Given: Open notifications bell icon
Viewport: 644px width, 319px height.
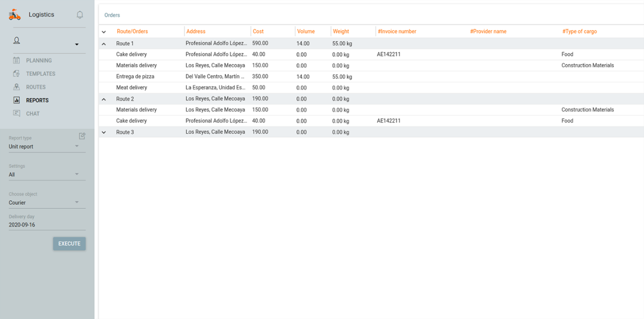Looking at the screenshot, I should tap(80, 15).
